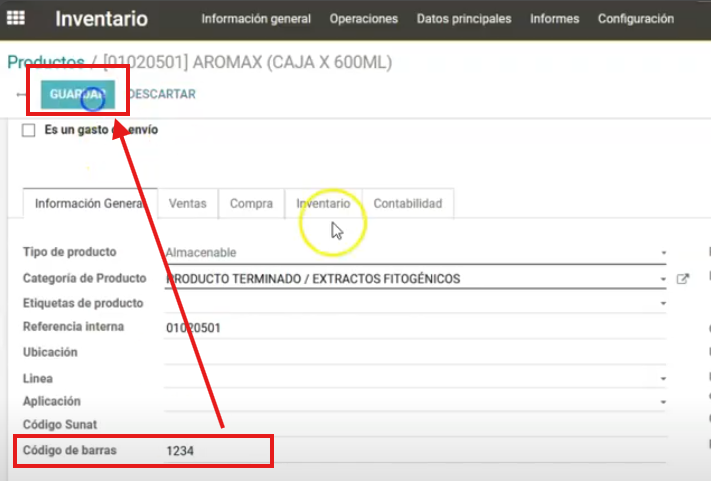This screenshot has width=711, height=481.
Task: Click product title AROMAX (CAJA X 600ML)
Action: 292,62
